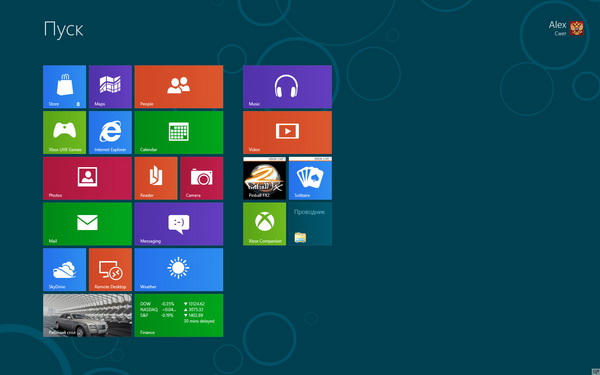The width and height of the screenshot is (600, 375).
Task: Open Xbox LIVE Games tile
Action: [x=64, y=132]
